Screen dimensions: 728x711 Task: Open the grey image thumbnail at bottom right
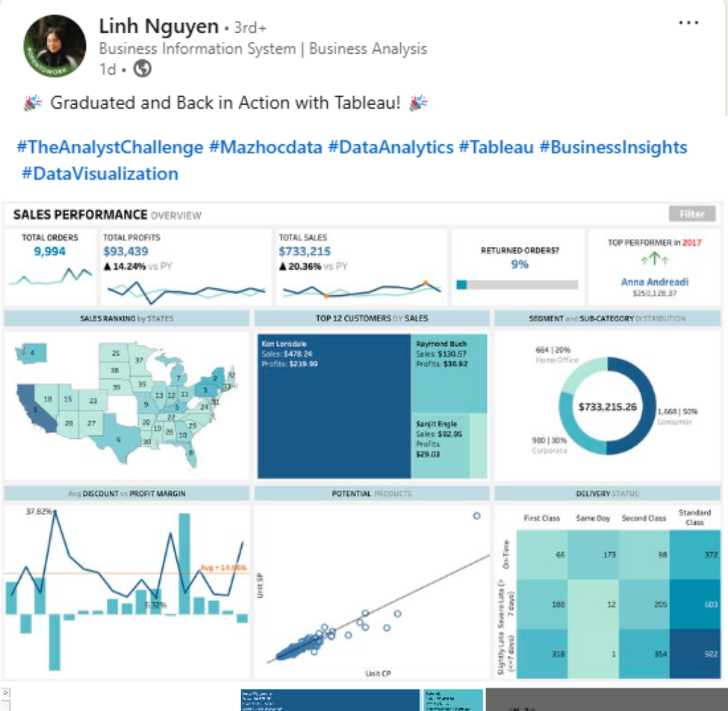coord(605,700)
